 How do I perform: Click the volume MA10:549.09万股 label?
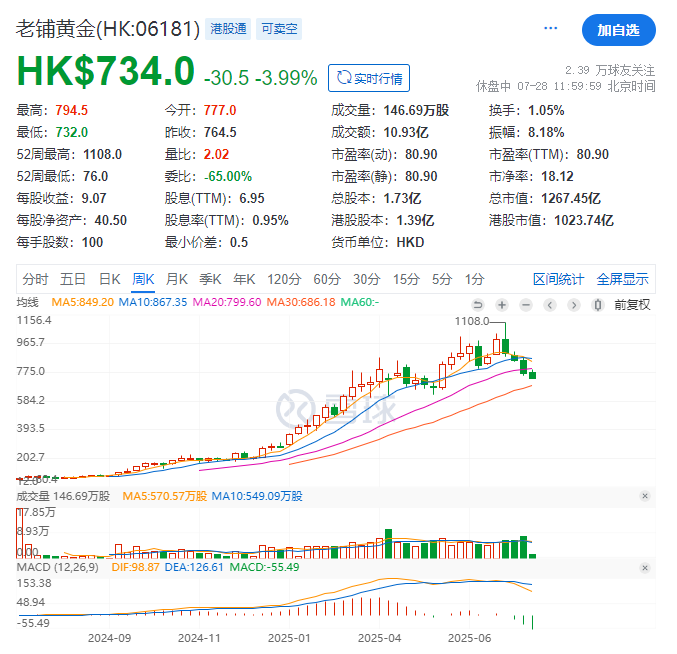257,496
